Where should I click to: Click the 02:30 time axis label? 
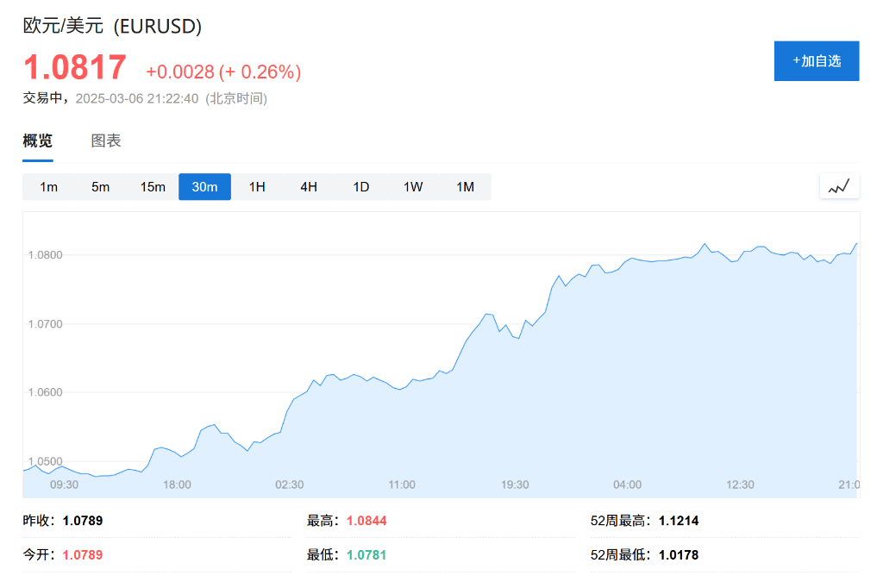[290, 485]
